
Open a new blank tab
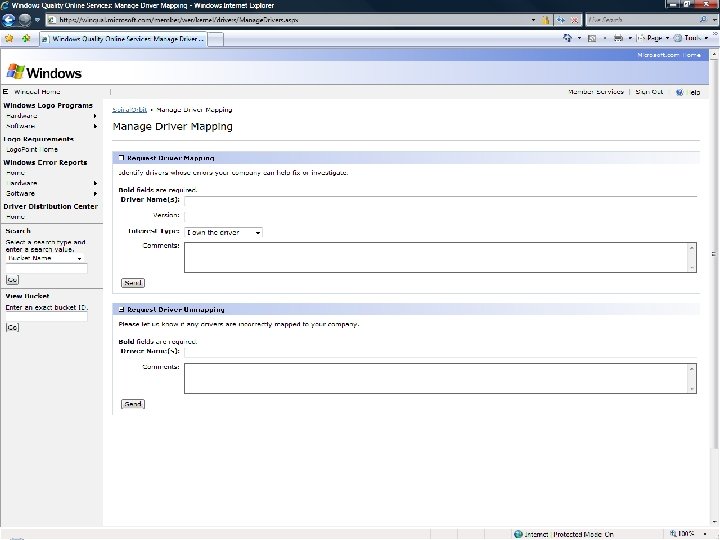click(x=215, y=39)
